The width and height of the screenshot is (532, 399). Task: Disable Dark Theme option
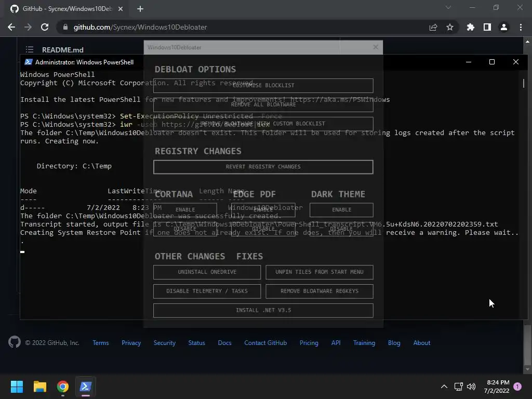tap(341, 229)
